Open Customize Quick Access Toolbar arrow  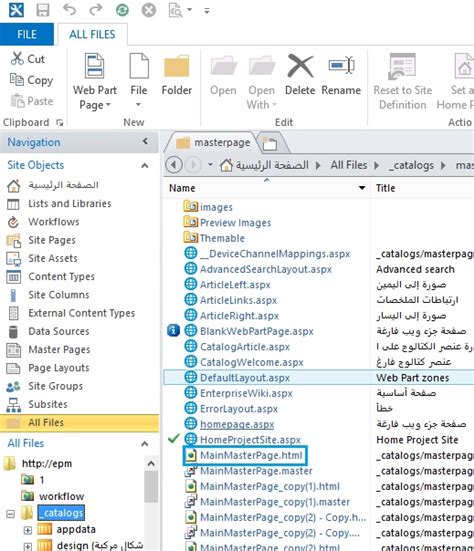point(207,11)
